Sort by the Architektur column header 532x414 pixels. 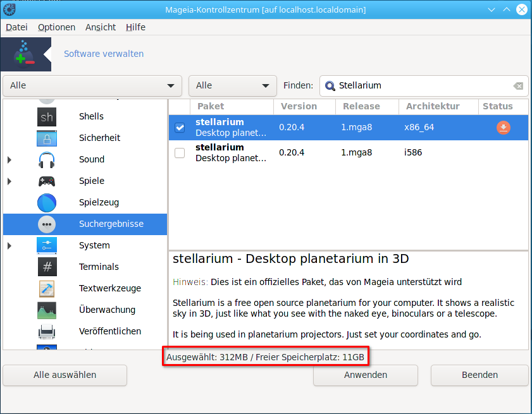pyautogui.click(x=439, y=106)
